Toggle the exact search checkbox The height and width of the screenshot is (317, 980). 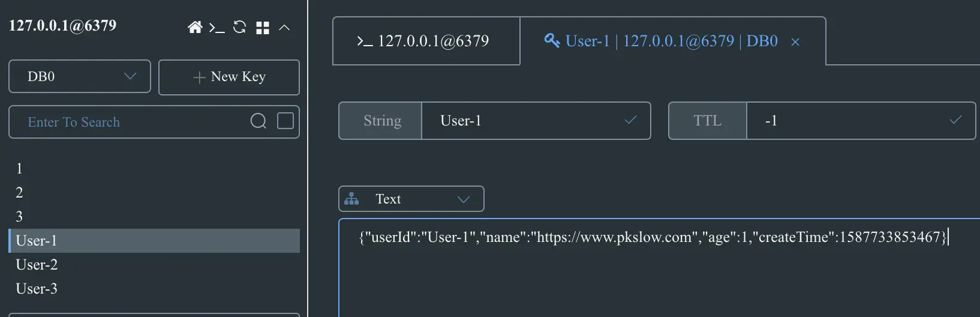pos(285,121)
